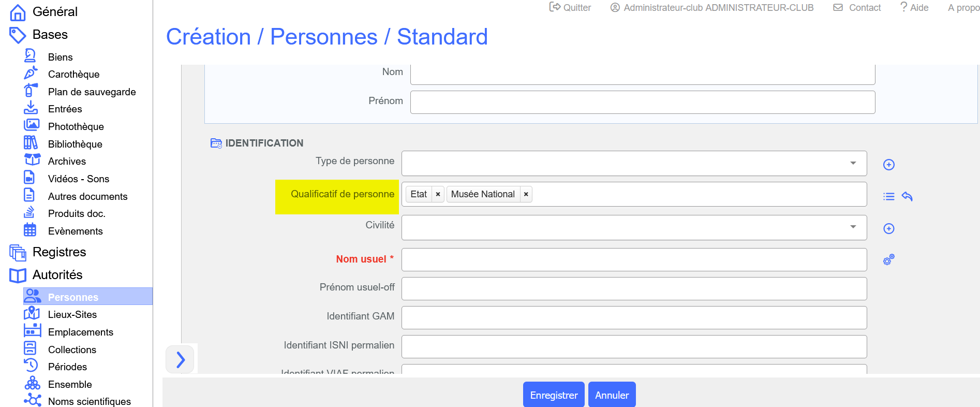Remove the Musée National tag

pyautogui.click(x=526, y=194)
